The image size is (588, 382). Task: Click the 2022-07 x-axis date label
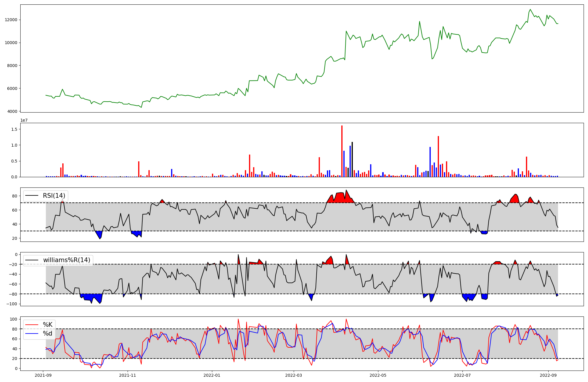pyautogui.click(x=462, y=375)
